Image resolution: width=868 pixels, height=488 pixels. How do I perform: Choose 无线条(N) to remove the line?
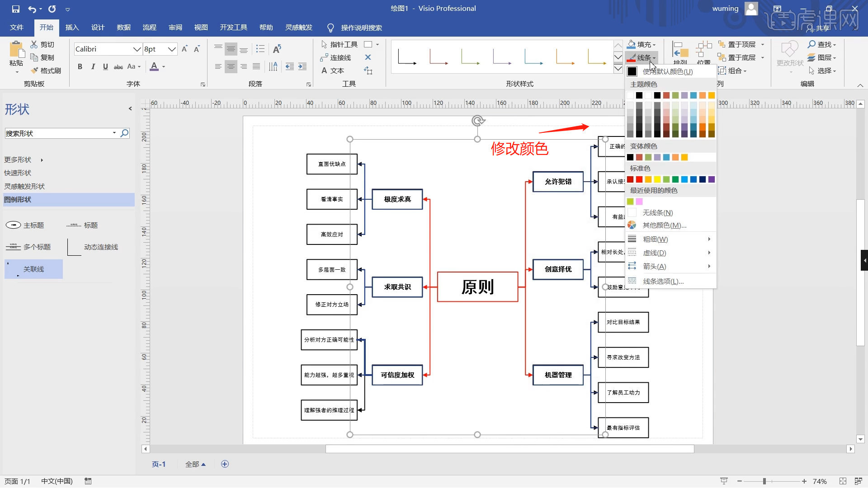pyautogui.click(x=657, y=212)
